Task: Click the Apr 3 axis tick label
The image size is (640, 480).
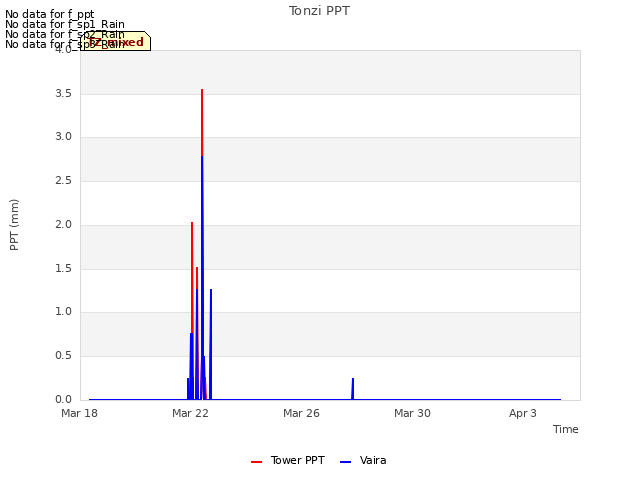Action: pyautogui.click(x=523, y=413)
